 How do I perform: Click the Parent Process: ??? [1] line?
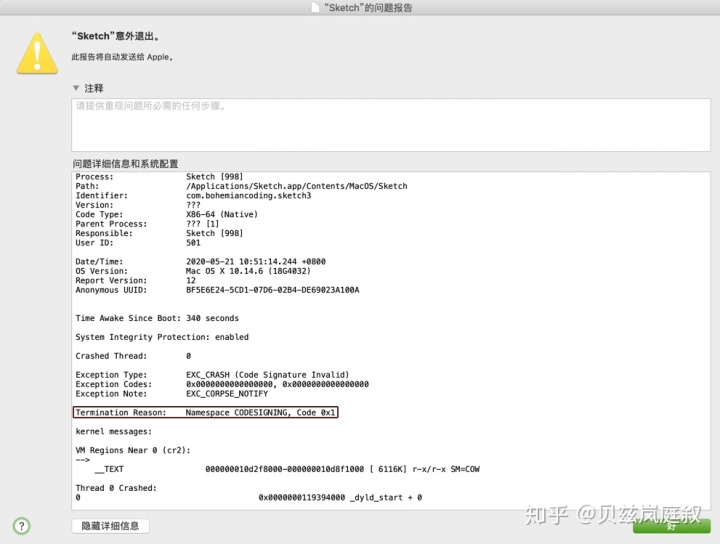(147, 224)
